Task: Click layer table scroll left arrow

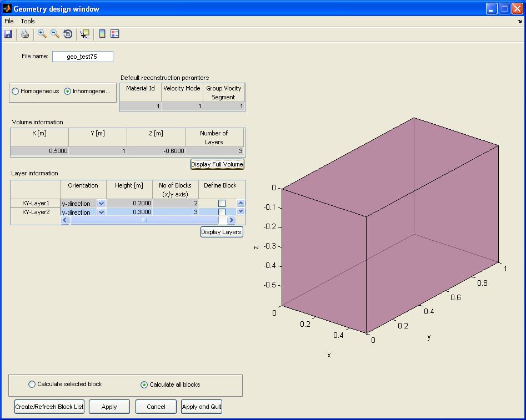Action: tap(65, 220)
